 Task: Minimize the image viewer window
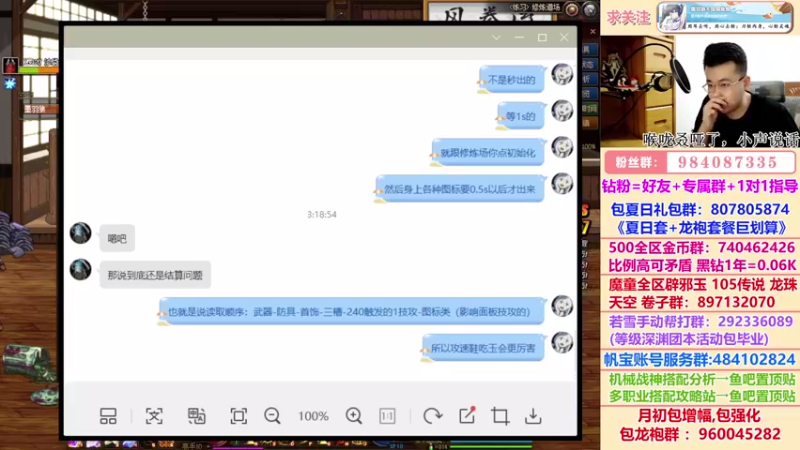click(519, 38)
